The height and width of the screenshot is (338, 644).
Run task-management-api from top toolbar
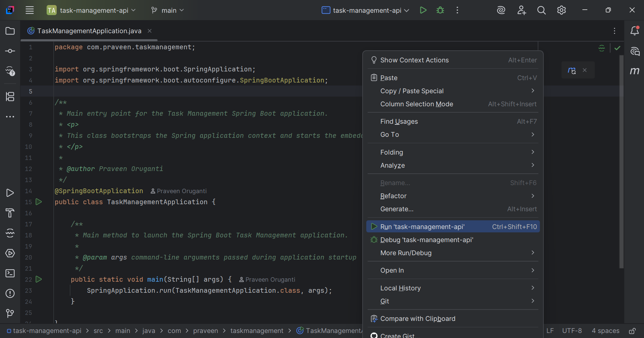[423, 10]
